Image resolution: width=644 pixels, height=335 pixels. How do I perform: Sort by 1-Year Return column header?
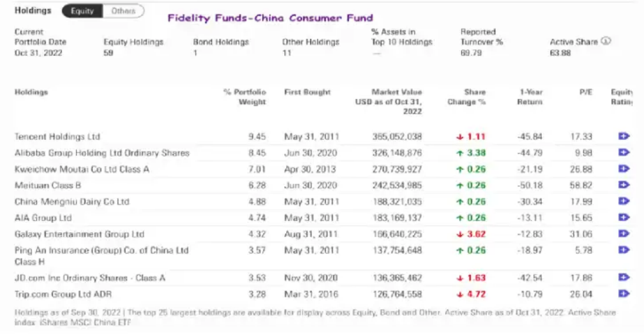530,97
